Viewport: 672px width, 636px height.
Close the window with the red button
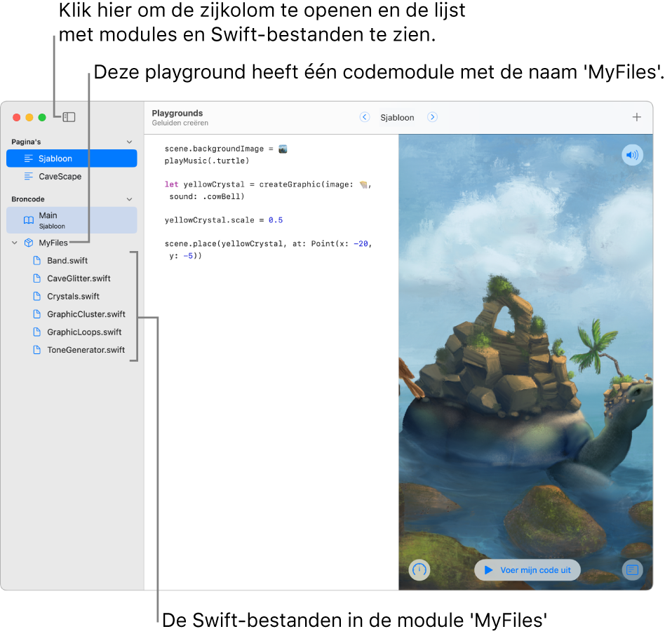(17, 117)
